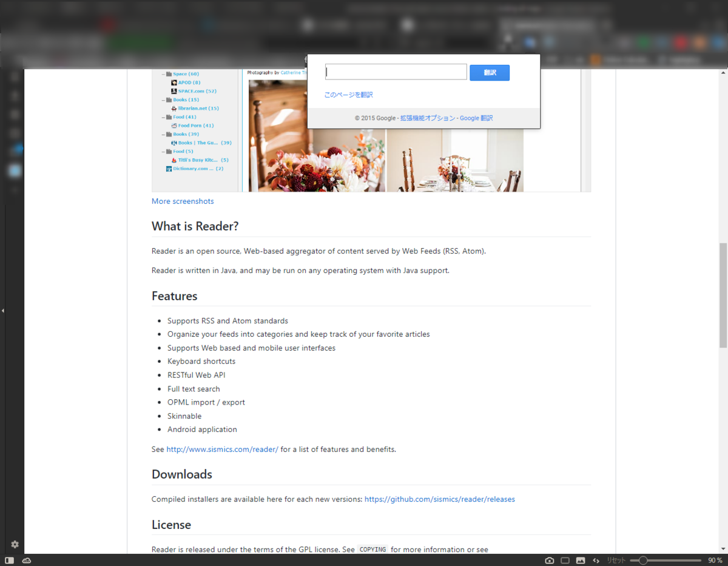Click the License heading
Screen dimensions: 728x566
[x=171, y=525]
